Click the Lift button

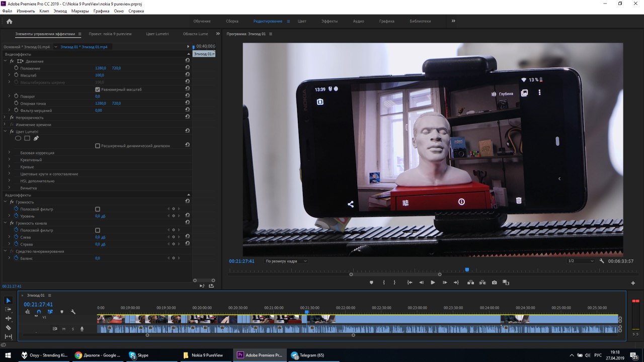coord(470,283)
